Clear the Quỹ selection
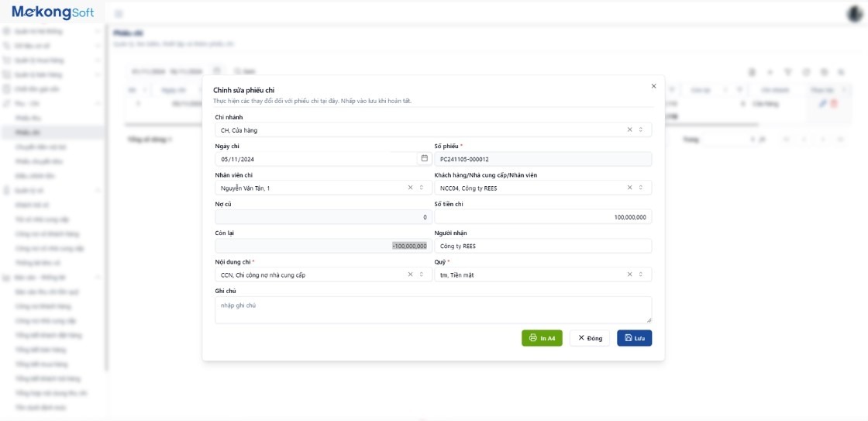The width and height of the screenshot is (868, 421). pyautogui.click(x=629, y=274)
